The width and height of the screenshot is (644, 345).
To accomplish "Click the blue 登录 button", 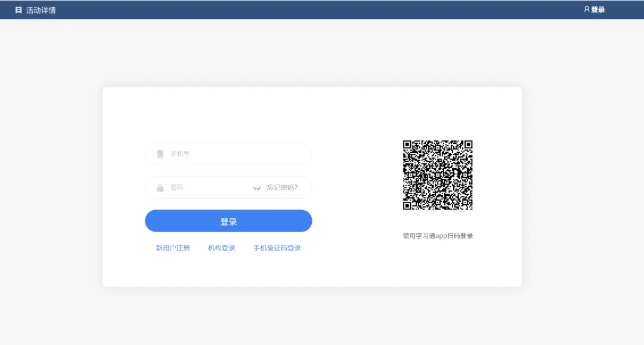I will (228, 221).
